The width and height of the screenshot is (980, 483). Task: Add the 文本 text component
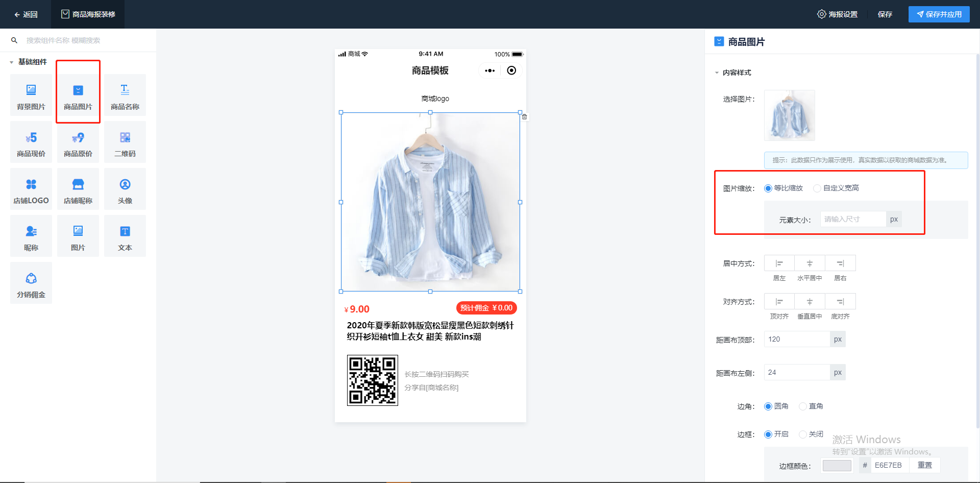pos(125,236)
